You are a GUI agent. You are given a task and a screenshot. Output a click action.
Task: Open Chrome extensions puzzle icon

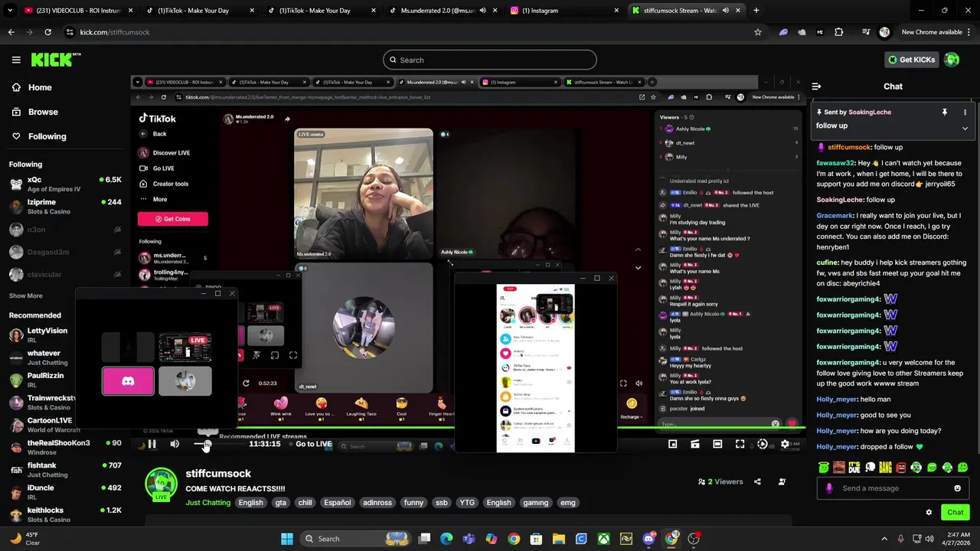pos(838,32)
